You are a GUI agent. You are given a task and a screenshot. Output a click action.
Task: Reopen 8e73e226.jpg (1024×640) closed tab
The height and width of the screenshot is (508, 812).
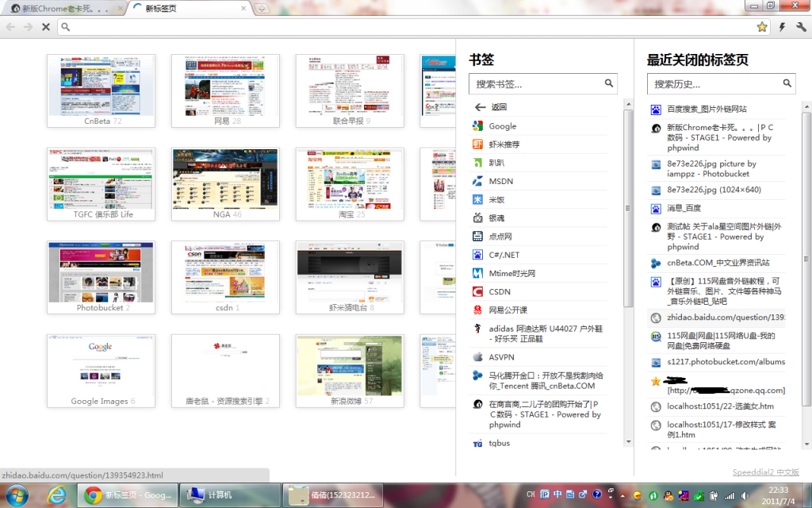coord(716,190)
